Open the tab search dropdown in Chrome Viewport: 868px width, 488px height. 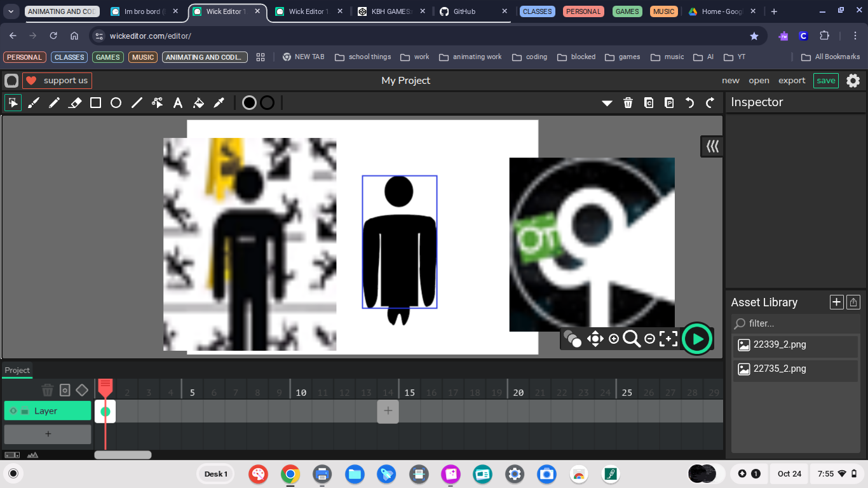pyautogui.click(x=11, y=11)
